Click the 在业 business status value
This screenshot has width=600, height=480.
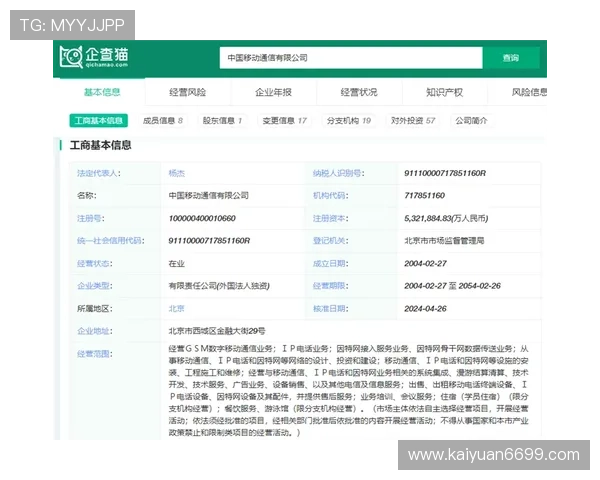click(176, 263)
